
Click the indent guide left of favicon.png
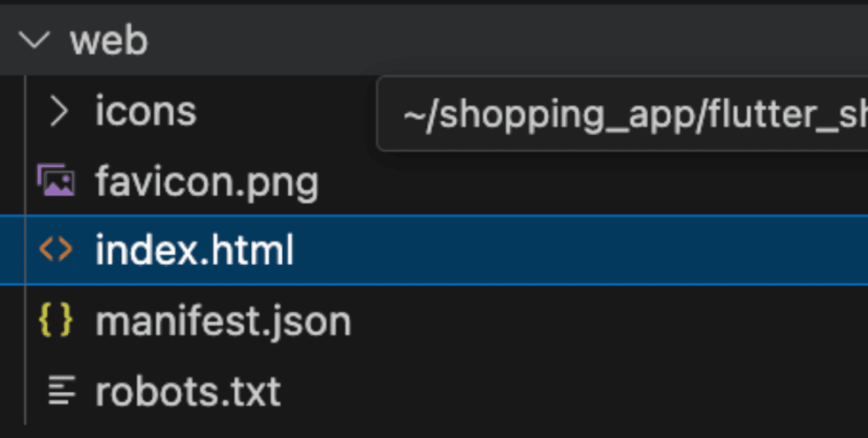tap(26, 182)
